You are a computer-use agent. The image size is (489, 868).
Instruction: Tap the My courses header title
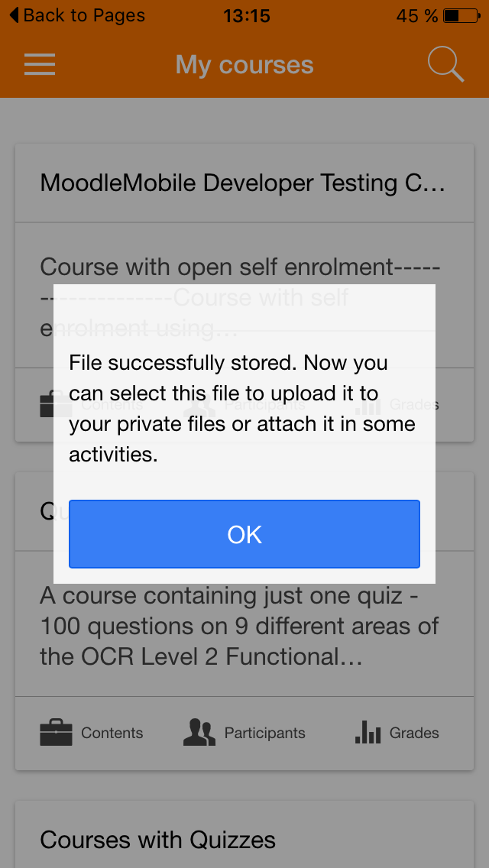pyautogui.click(x=244, y=65)
